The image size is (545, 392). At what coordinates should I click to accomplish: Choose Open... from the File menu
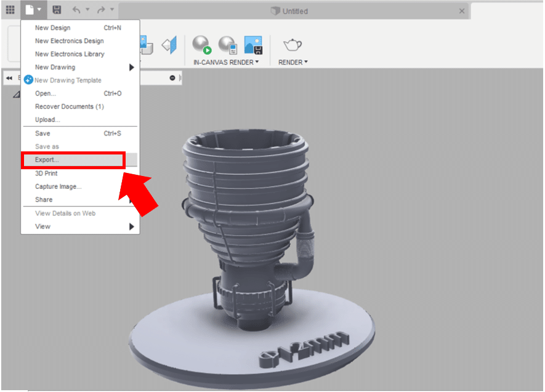pyautogui.click(x=80, y=94)
